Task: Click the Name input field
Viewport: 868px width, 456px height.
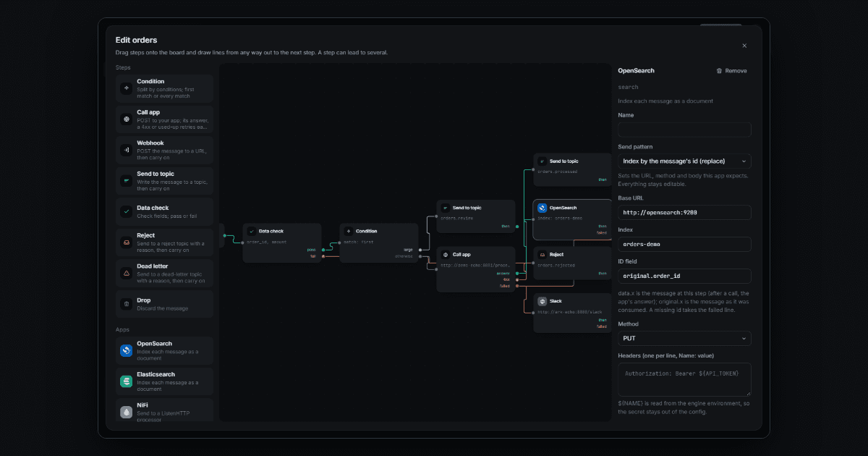Action: pos(684,130)
